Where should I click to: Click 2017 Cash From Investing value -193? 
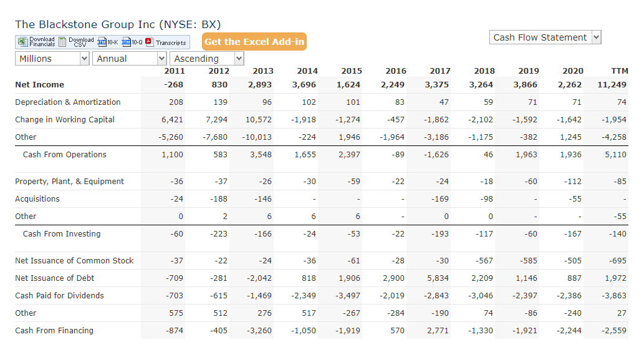(x=440, y=234)
